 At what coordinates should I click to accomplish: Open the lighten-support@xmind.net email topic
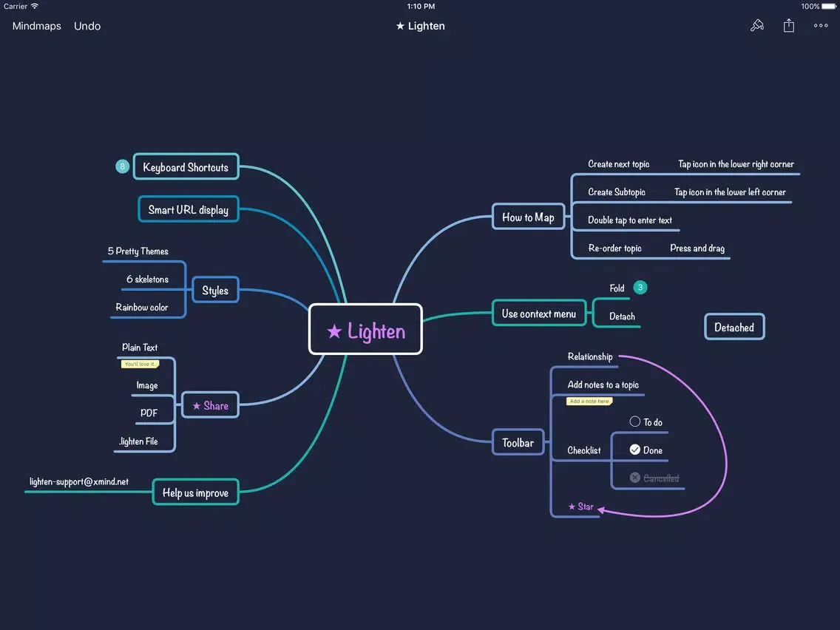click(79, 481)
